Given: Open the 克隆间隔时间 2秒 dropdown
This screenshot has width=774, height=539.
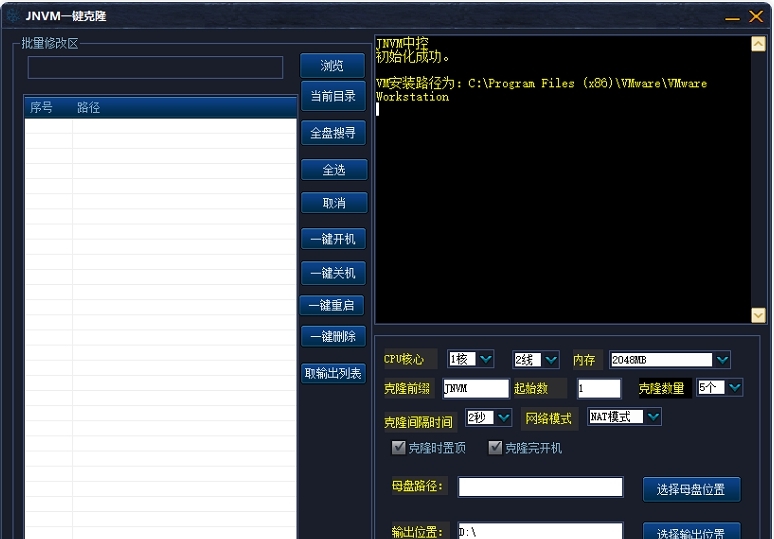Looking at the screenshot, I should [x=503, y=418].
